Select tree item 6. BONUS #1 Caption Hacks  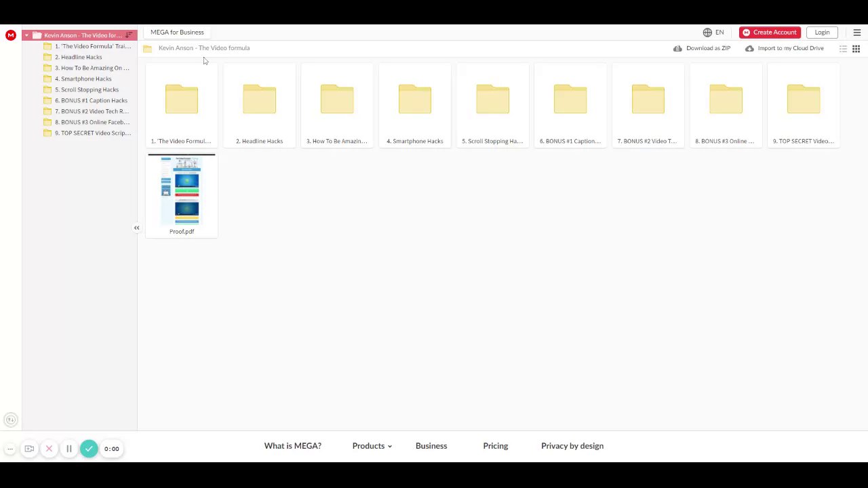pyautogui.click(x=91, y=100)
